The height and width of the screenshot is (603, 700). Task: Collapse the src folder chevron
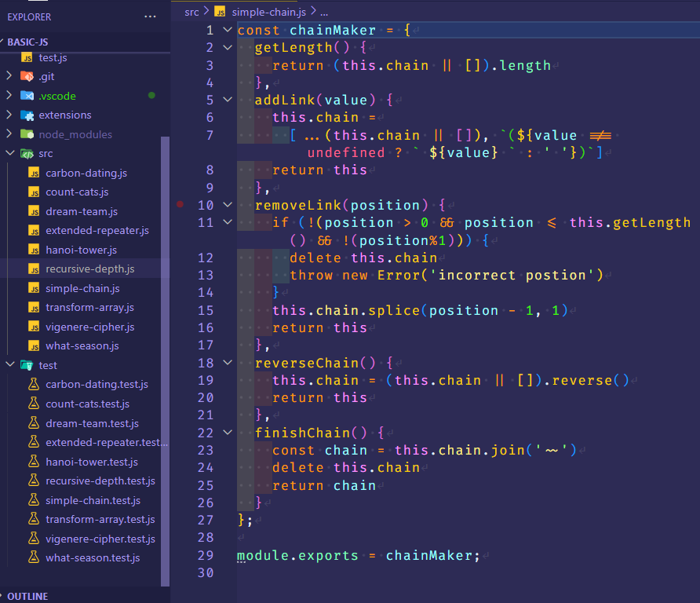coord(10,153)
